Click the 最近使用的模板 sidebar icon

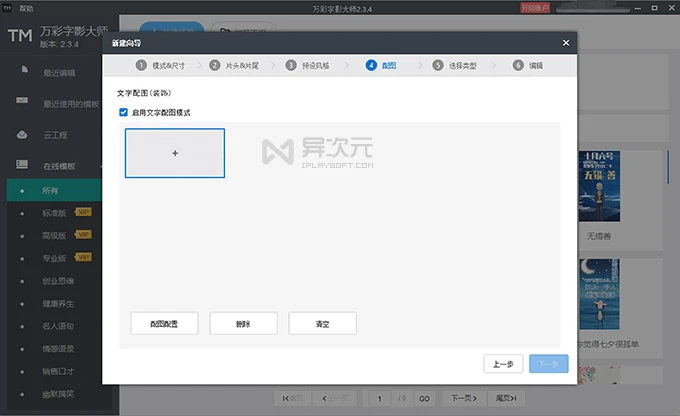tap(22, 100)
